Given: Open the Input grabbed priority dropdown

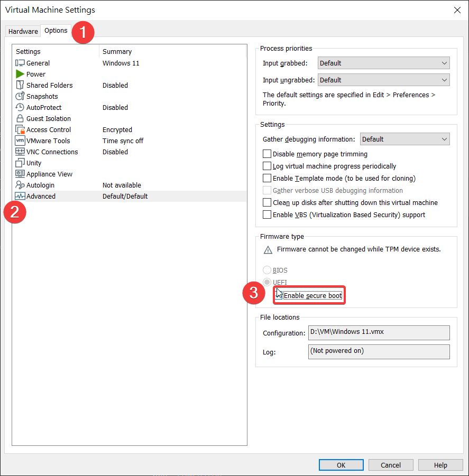Looking at the screenshot, I should (x=383, y=63).
